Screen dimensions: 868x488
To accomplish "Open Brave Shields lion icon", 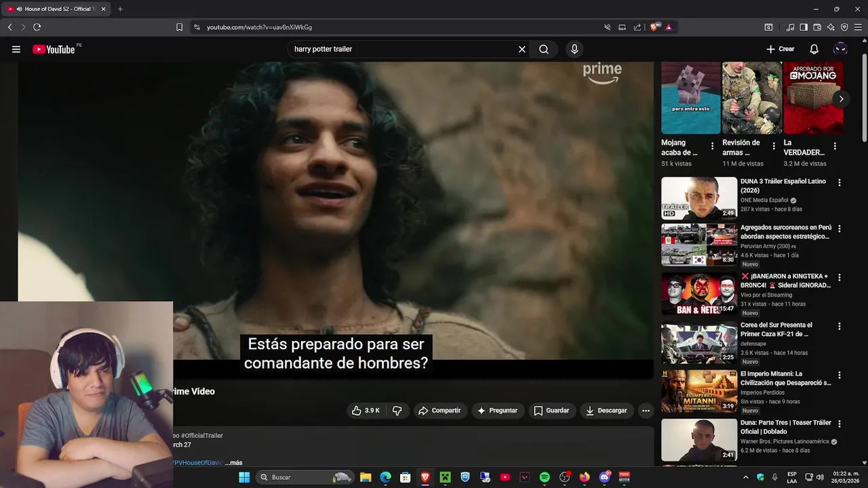I will 655,27.
